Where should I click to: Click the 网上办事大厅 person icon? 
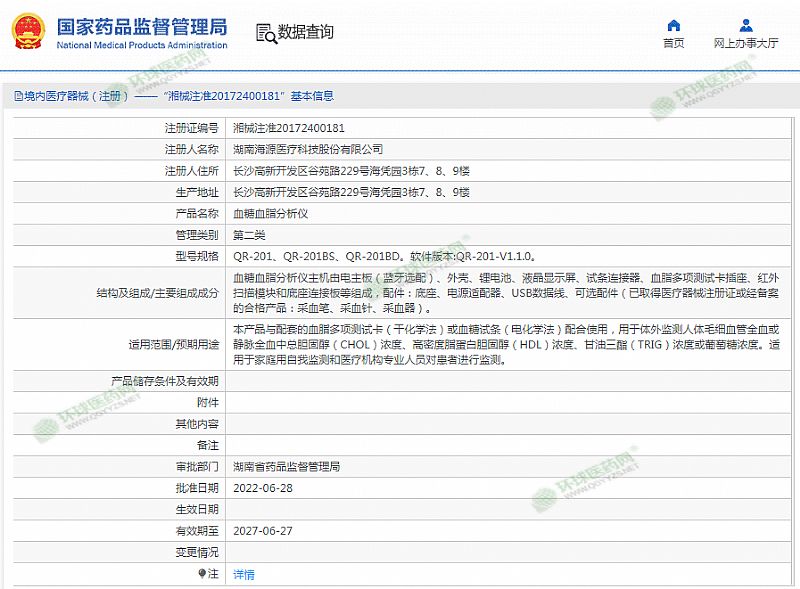(x=746, y=25)
